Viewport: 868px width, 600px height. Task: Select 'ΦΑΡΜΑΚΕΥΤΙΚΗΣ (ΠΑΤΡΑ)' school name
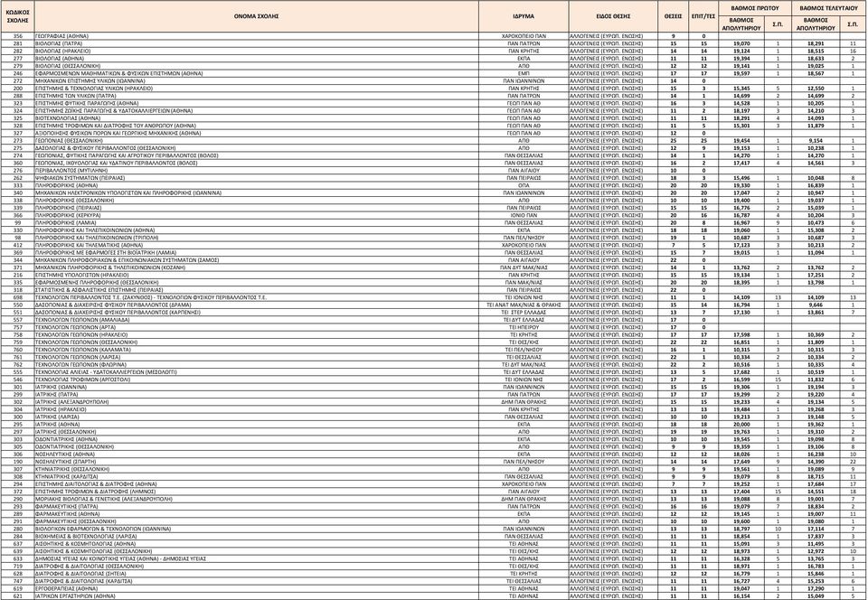pos(256,506)
